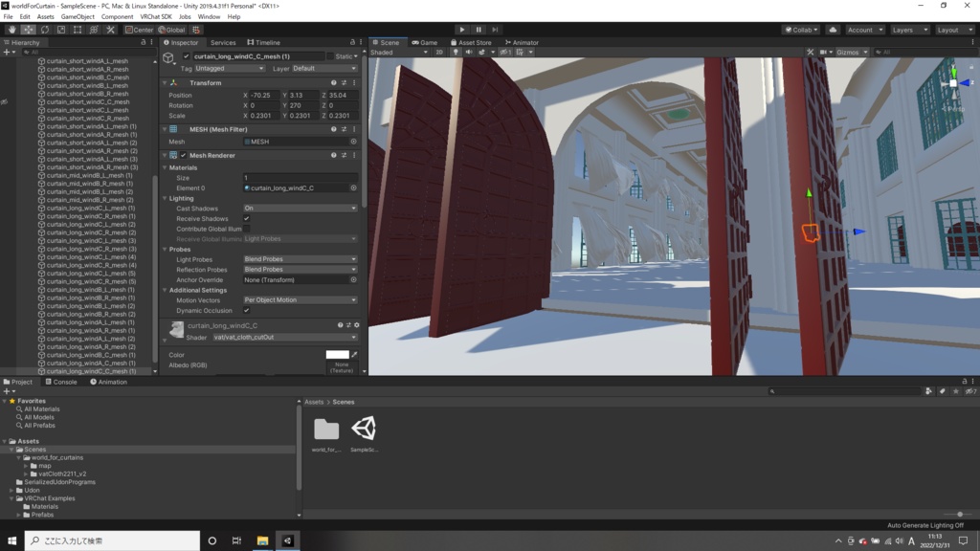Open the Shader dropdown vat/vat_cloth_cutOut
Viewport: 980px width, 551px height.
(283, 338)
